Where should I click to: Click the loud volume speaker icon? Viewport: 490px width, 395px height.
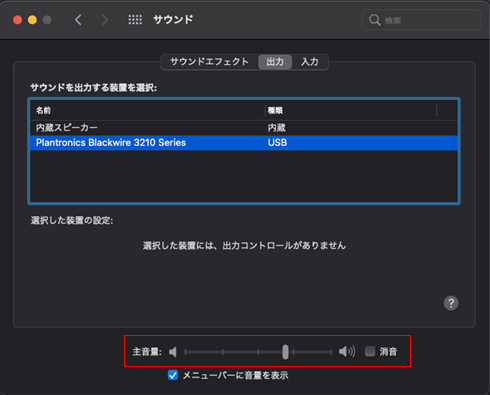(x=347, y=351)
